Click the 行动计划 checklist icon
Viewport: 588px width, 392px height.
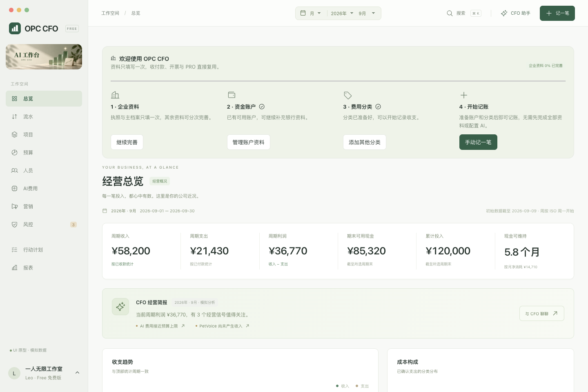tap(15, 249)
